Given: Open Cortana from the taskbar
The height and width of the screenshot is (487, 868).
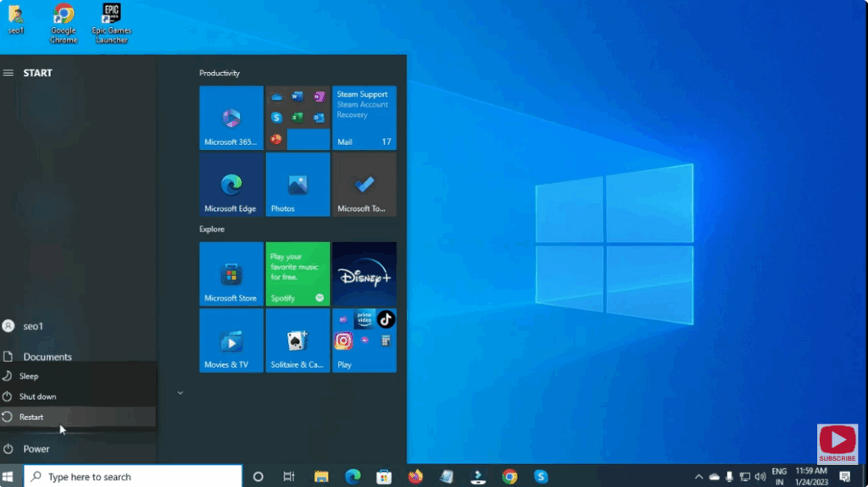Looking at the screenshot, I should point(258,477).
